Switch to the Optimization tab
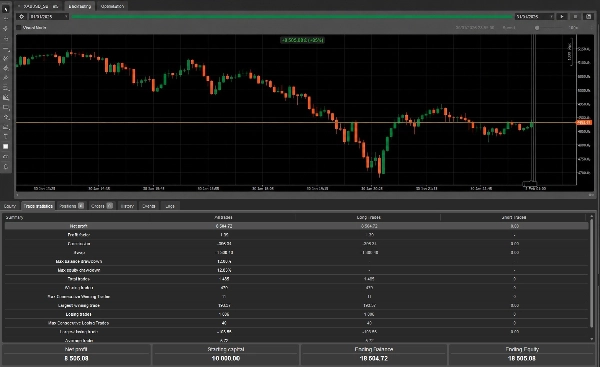Image resolution: width=600 pixels, height=367 pixels. tap(112, 6)
